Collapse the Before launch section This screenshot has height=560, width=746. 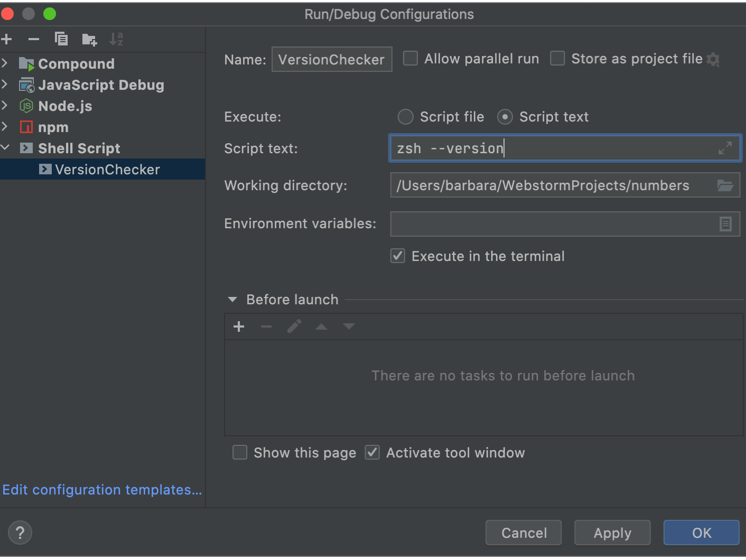click(232, 300)
